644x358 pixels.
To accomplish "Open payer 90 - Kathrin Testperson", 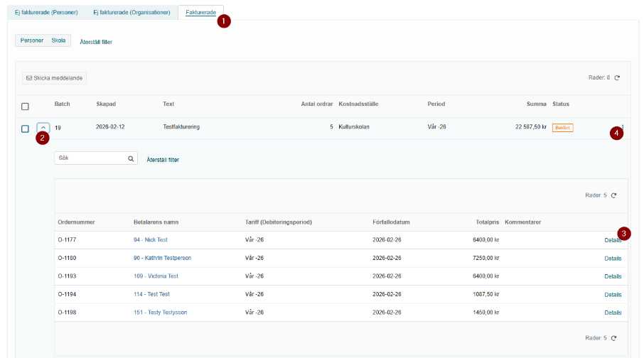I will [162, 258].
